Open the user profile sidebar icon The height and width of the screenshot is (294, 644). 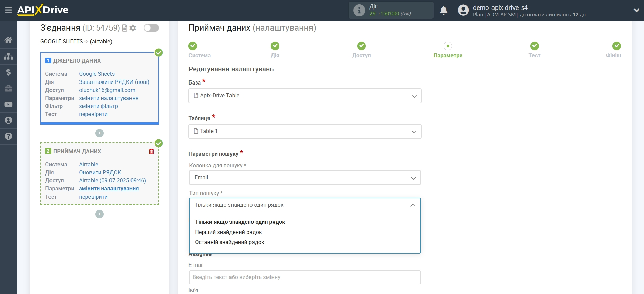click(8, 120)
